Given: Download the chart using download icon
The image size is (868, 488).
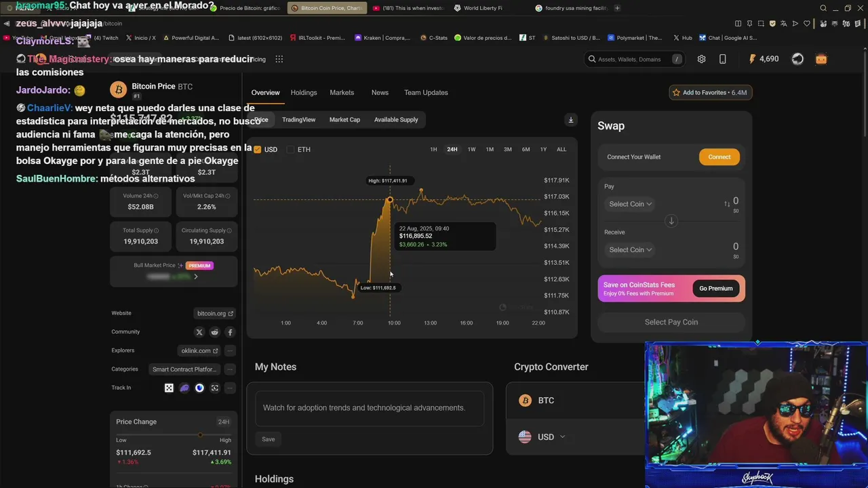Looking at the screenshot, I should [x=570, y=120].
